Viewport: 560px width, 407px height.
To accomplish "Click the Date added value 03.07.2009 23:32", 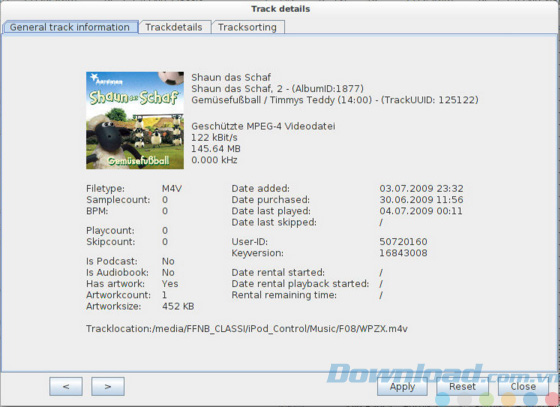I will pyautogui.click(x=421, y=188).
